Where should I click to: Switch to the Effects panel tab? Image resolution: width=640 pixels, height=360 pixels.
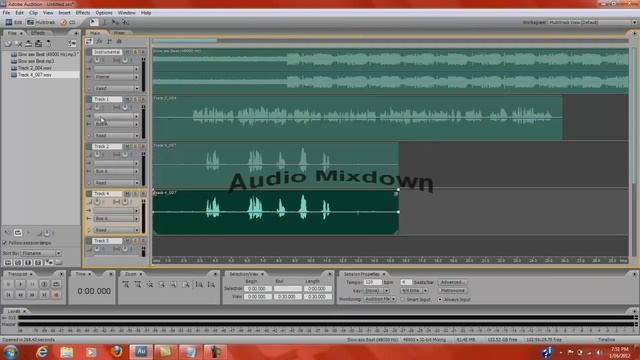pyautogui.click(x=38, y=33)
